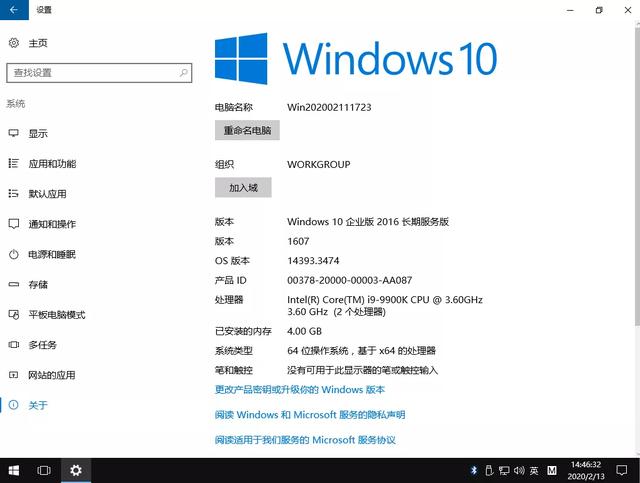Click the vertical scrollbar on the right
Screen dimensions: 640x483
point(637,176)
